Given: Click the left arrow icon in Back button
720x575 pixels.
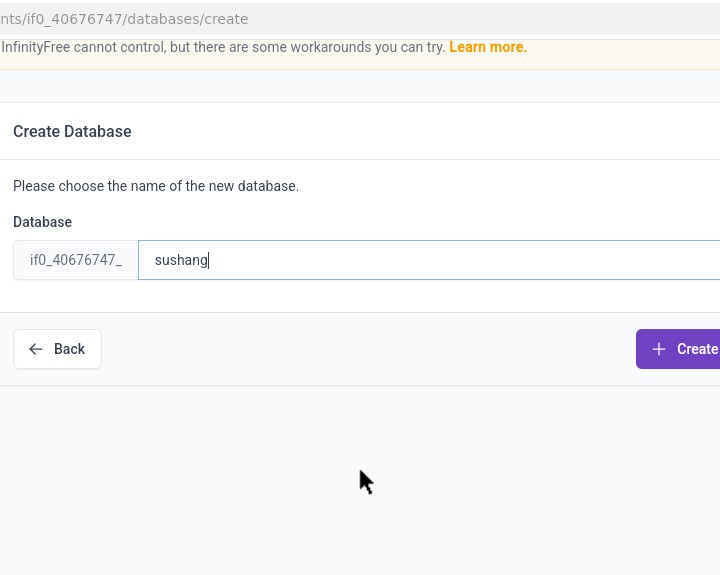Looking at the screenshot, I should click(36, 349).
